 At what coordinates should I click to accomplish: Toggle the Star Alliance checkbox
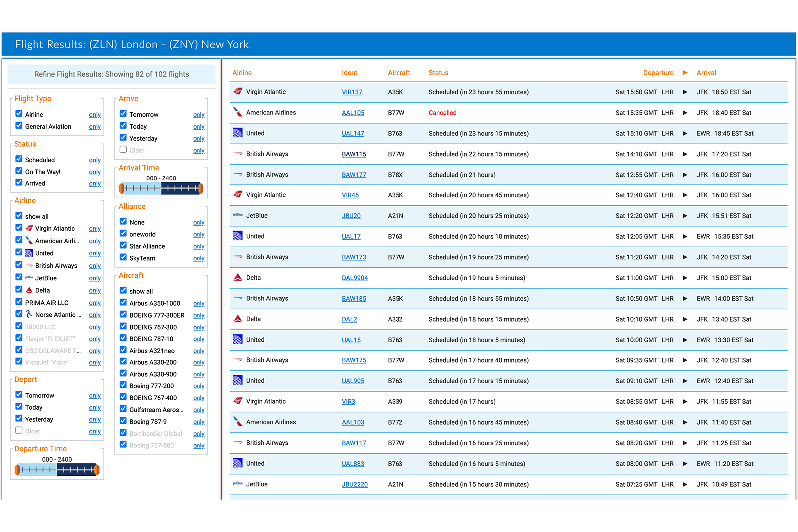(x=123, y=246)
